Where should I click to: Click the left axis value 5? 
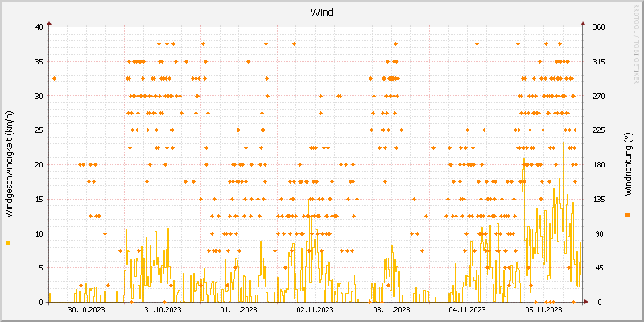click(x=41, y=268)
